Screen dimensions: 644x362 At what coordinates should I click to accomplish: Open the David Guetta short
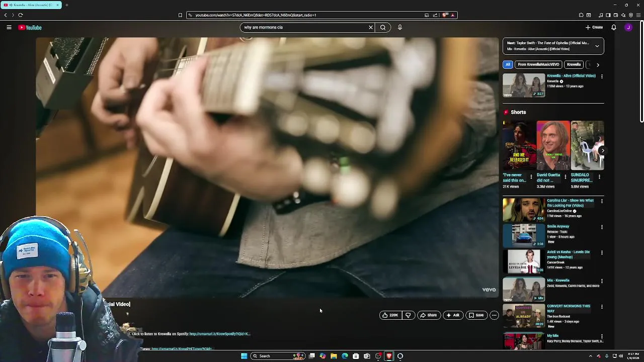click(x=553, y=145)
